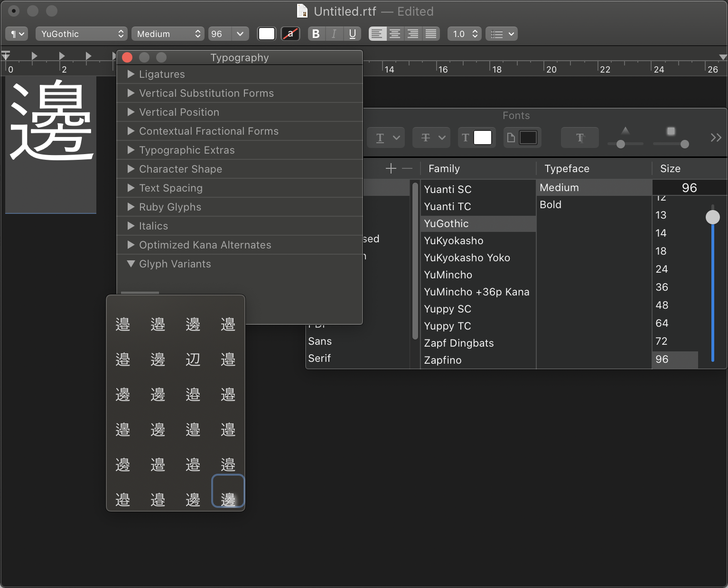Justify the text alignment
The height and width of the screenshot is (588, 728).
431,34
